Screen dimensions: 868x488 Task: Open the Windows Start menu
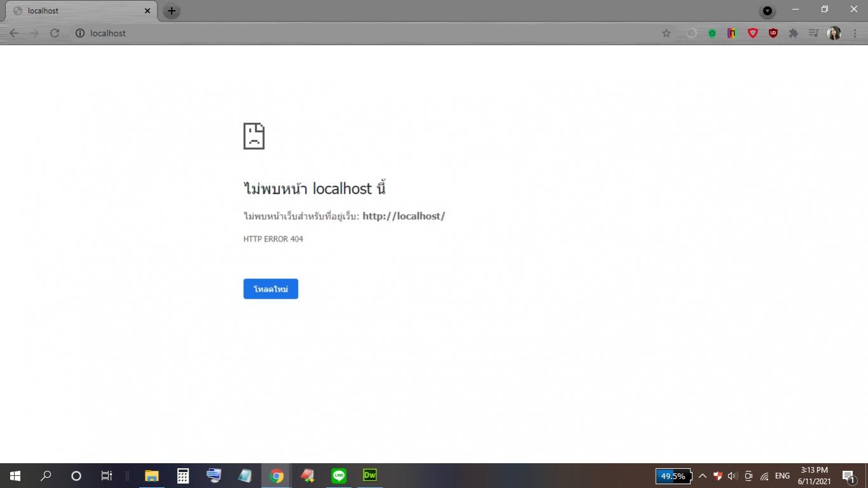tap(15, 475)
